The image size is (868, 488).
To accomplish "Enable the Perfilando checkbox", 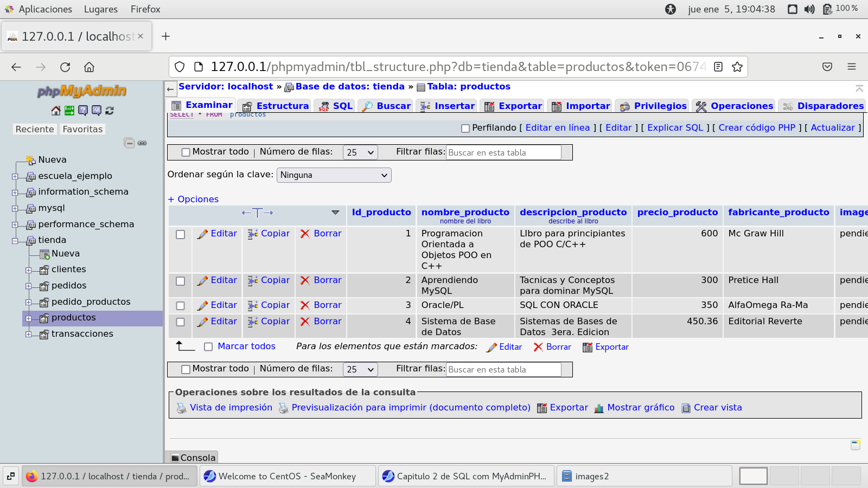I will click(465, 129).
